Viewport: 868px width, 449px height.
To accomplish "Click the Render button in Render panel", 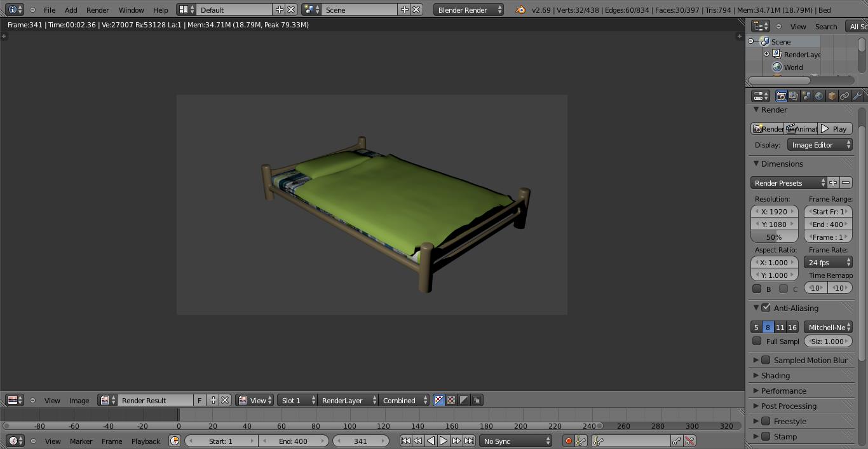I will pyautogui.click(x=767, y=128).
